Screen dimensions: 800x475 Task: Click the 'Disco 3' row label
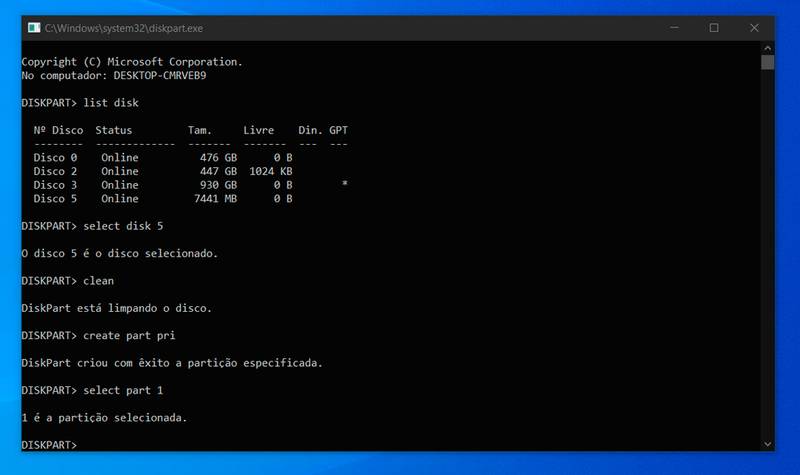[55, 185]
